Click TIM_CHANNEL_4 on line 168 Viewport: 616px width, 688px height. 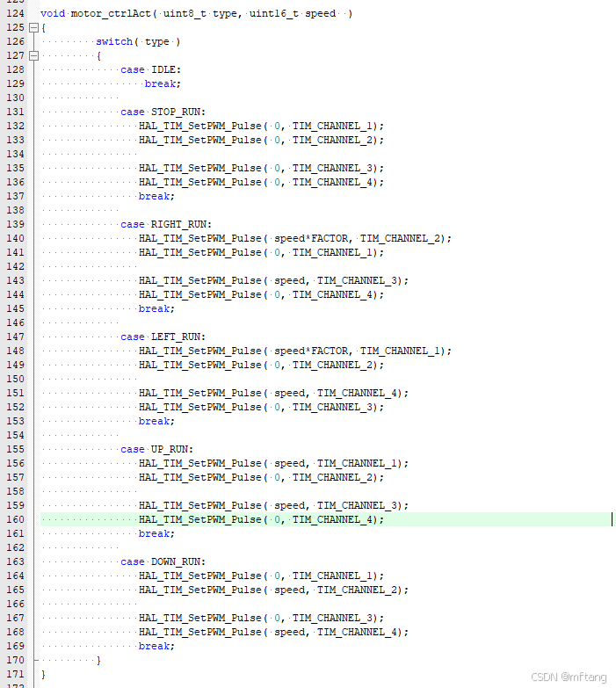357,632
